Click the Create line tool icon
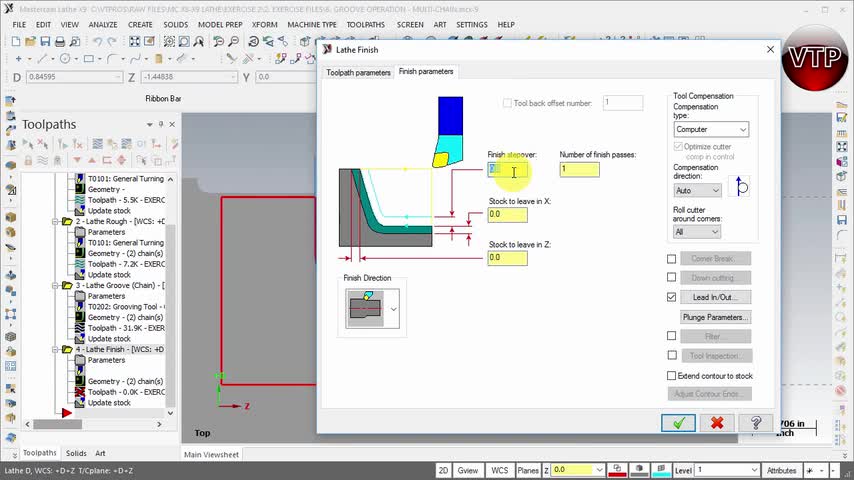This screenshot has height=480, width=854. (x=42, y=58)
